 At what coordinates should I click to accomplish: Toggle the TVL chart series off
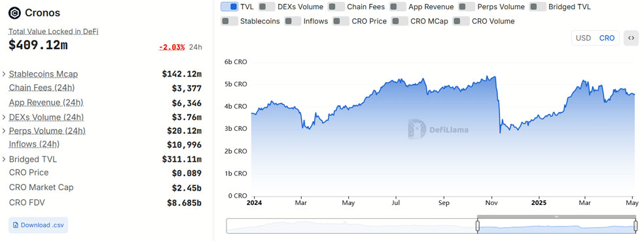(229, 7)
